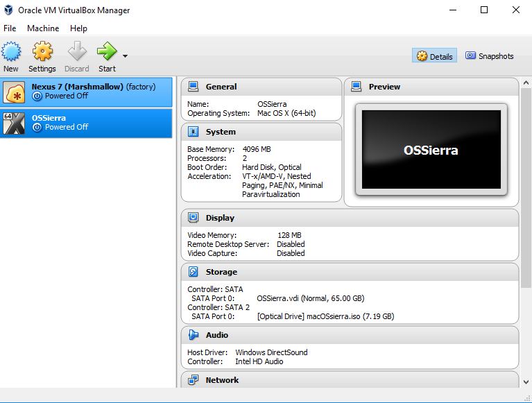The width and height of the screenshot is (532, 403).
Task: Click the OSSierra preview thumbnail
Action: 431,150
